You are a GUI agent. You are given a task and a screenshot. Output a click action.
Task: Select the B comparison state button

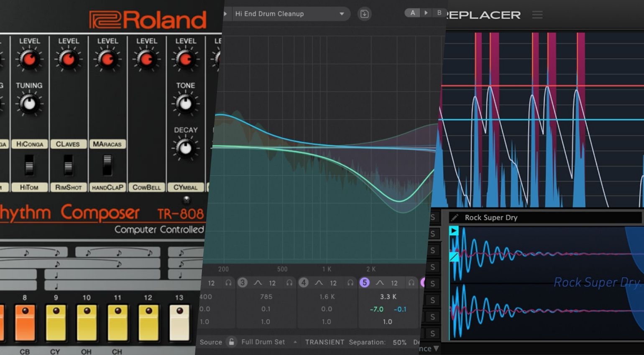tap(439, 13)
